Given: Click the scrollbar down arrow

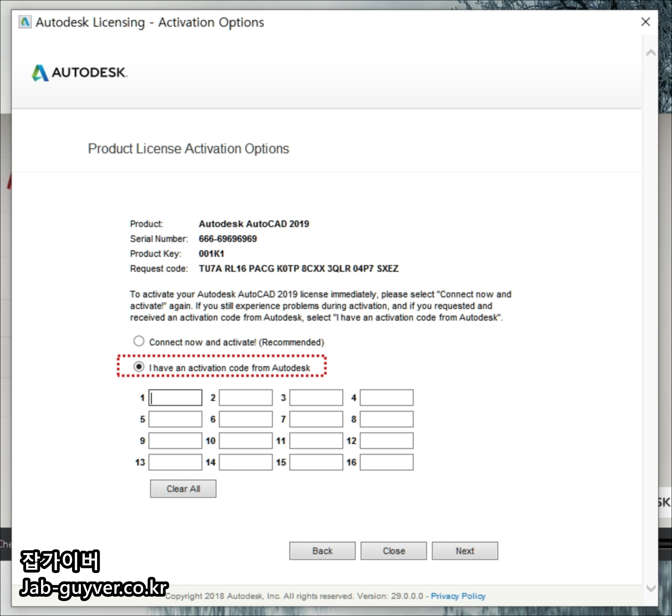Looking at the screenshot, I should coord(651,588).
